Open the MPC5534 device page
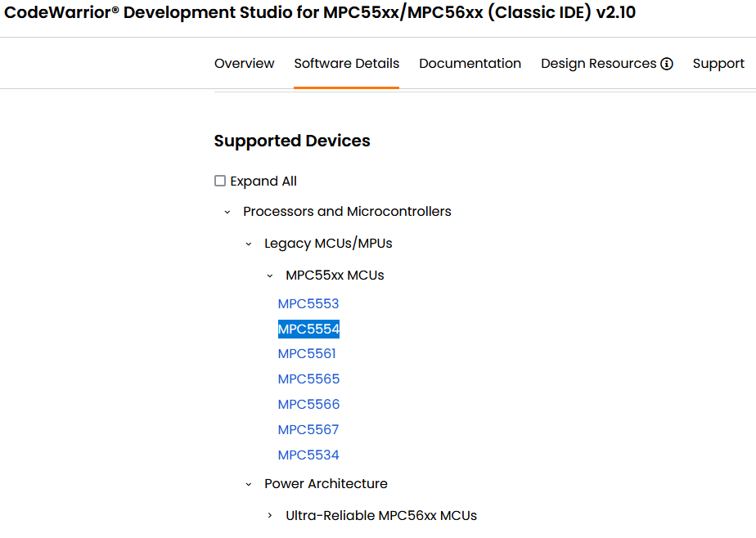Screen dimensions: 756x538 tap(308, 455)
